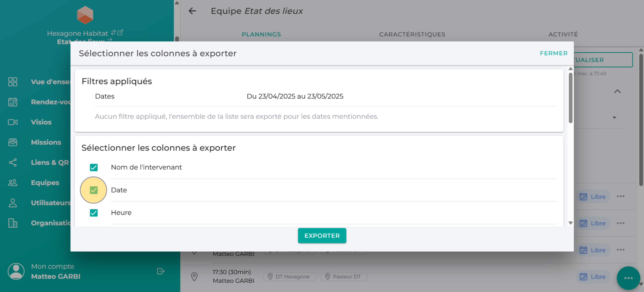The height and width of the screenshot is (292, 644).
Task: Click the Vue d'ensemble dashboard grid icon
Action: (x=12, y=82)
